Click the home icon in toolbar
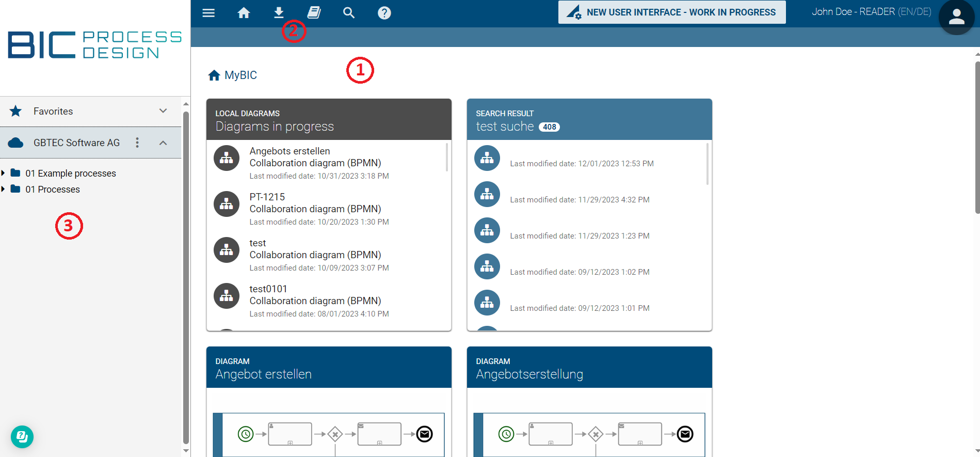This screenshot has height=457, width=980. click(244, 13)
